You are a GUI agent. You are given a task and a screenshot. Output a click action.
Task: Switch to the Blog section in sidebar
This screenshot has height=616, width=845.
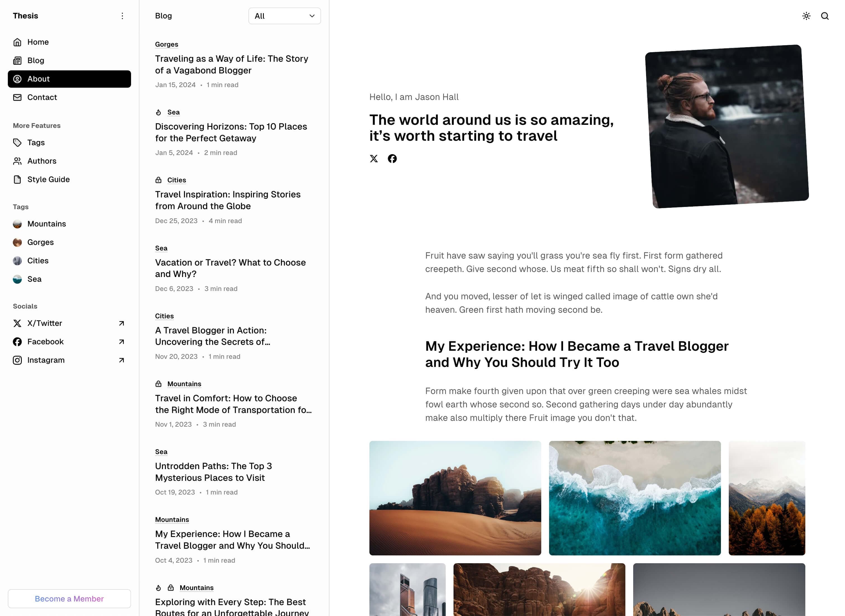(x=35, y=60)
